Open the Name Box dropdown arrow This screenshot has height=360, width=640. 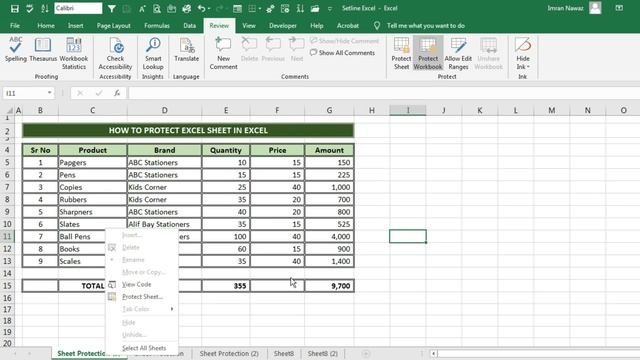49,93
